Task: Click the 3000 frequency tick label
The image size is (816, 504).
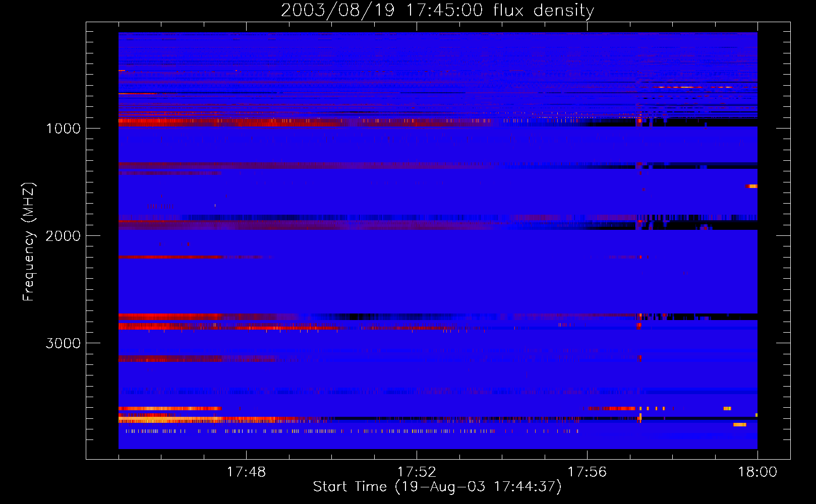Action: pos(63,343)
